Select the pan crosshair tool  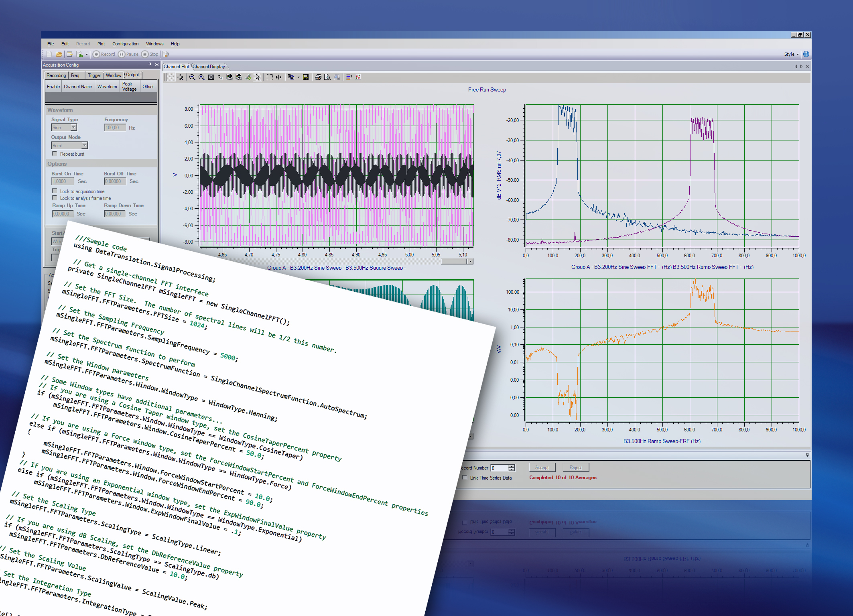pos(171,77)
